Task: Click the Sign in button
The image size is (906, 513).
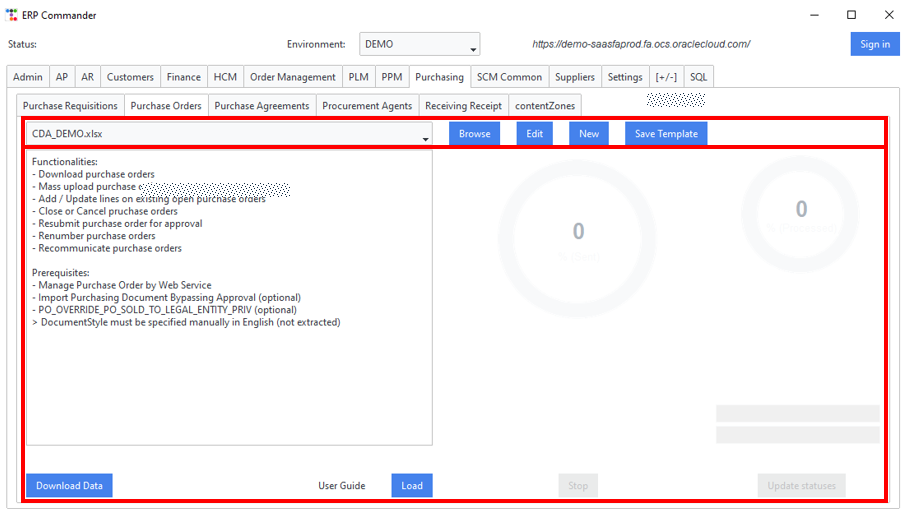Action: 875,44
